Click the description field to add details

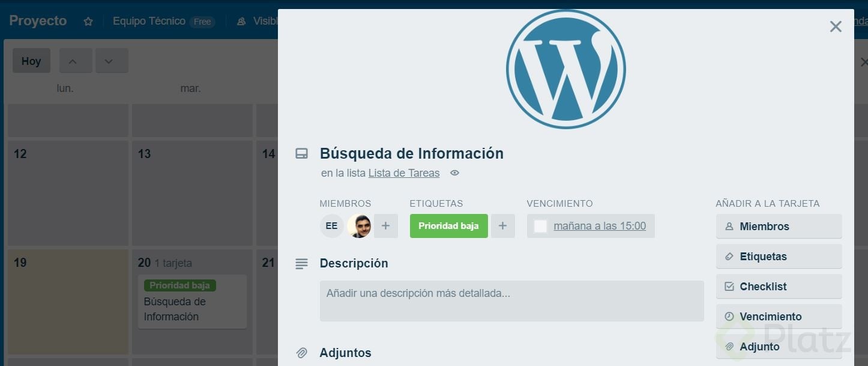click(512, 300)
